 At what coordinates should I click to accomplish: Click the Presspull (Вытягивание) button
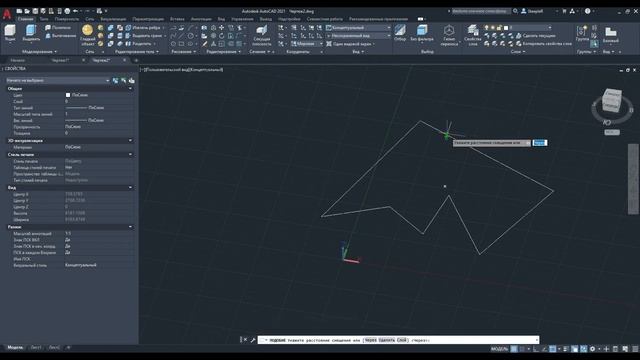[60, 36]
